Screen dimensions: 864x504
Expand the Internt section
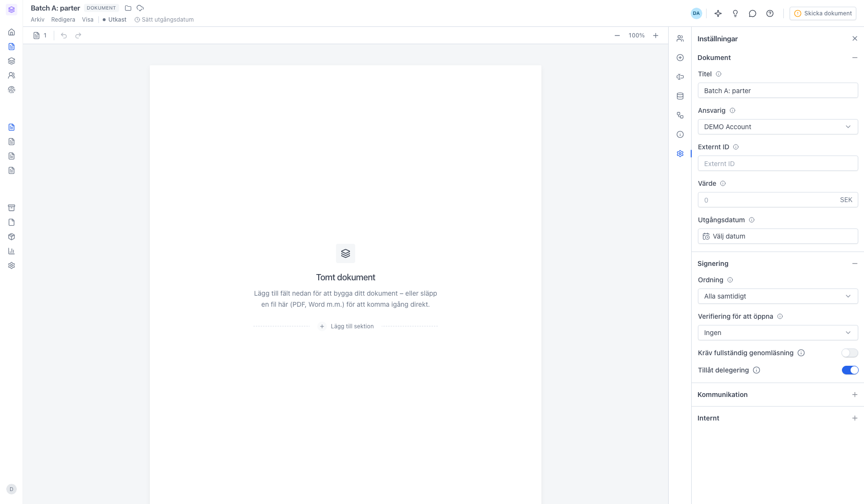click(855, 418)
